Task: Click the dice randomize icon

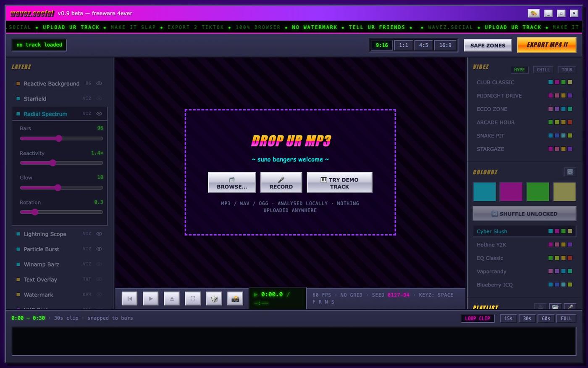Action: click(x=214, y=299)
